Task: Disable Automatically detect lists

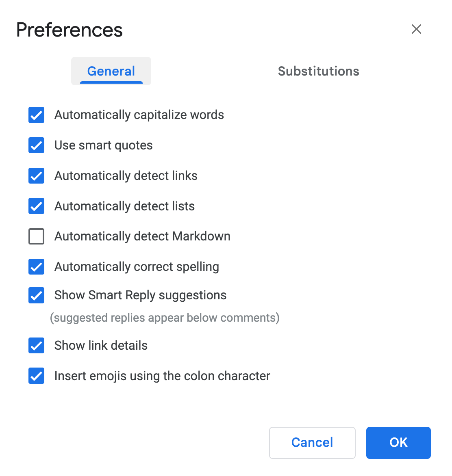Action: click(x=36, y=206)
